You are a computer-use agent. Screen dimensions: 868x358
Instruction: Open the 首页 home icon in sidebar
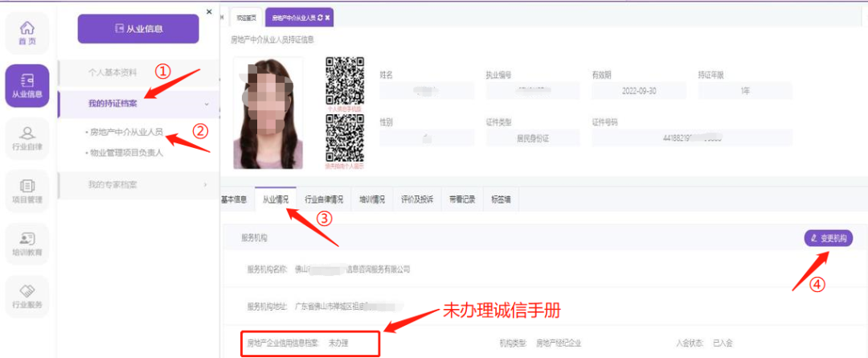click(27, 34)
